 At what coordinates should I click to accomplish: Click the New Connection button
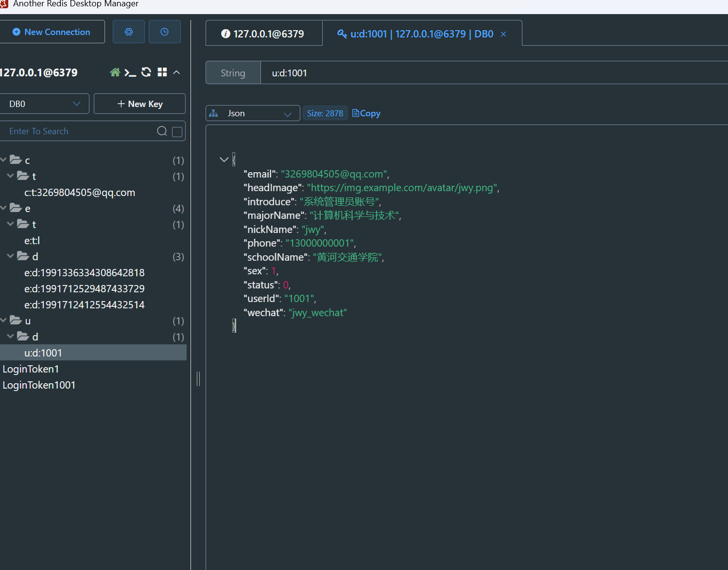pyautogui.click(x=52, y=32)
